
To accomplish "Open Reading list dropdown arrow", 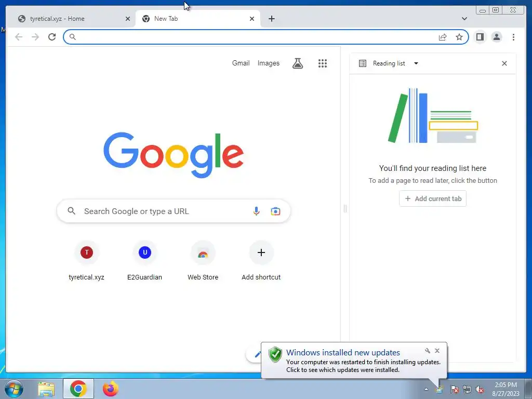I will click(416, 63).
